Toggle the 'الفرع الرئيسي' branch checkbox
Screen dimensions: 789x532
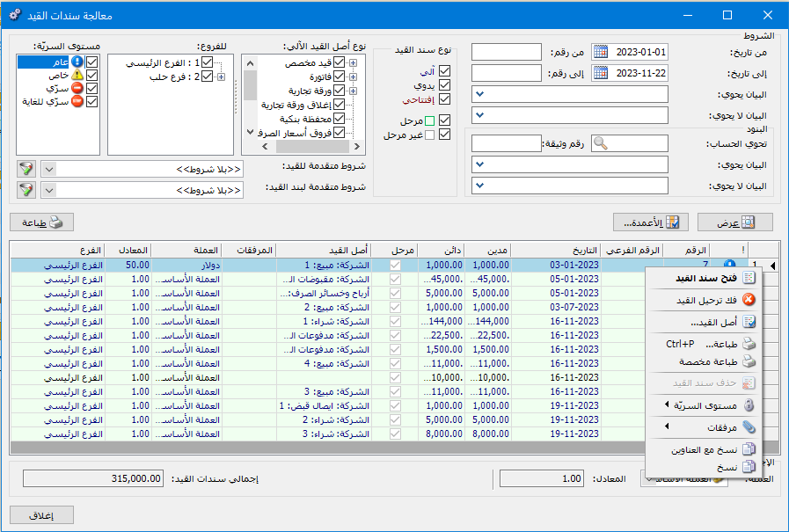click(x=207, y=62)
